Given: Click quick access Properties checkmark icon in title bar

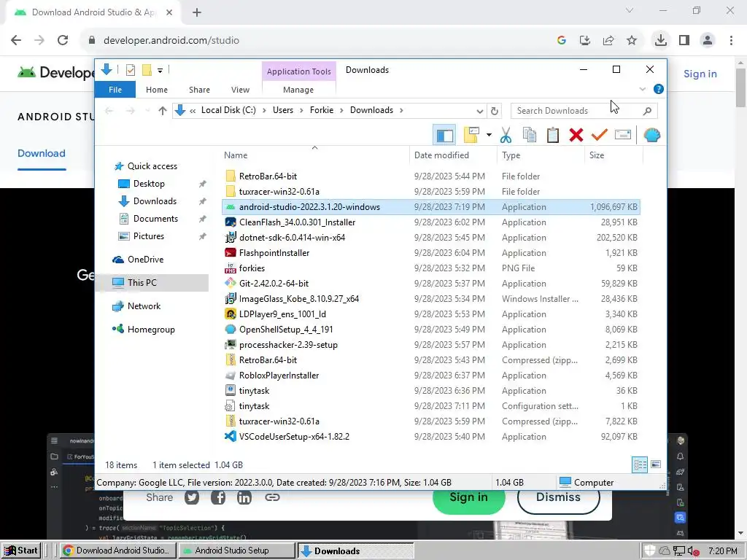Looking at the screenshot, I should [130, 71].
